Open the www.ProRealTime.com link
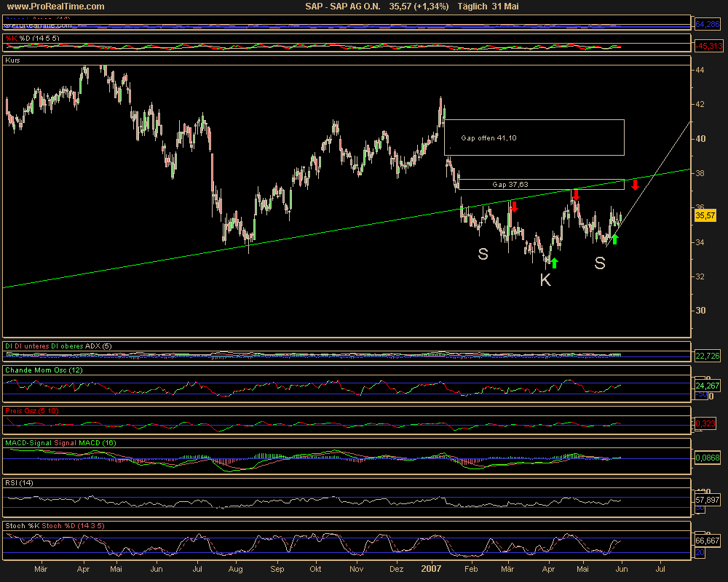 55,7
